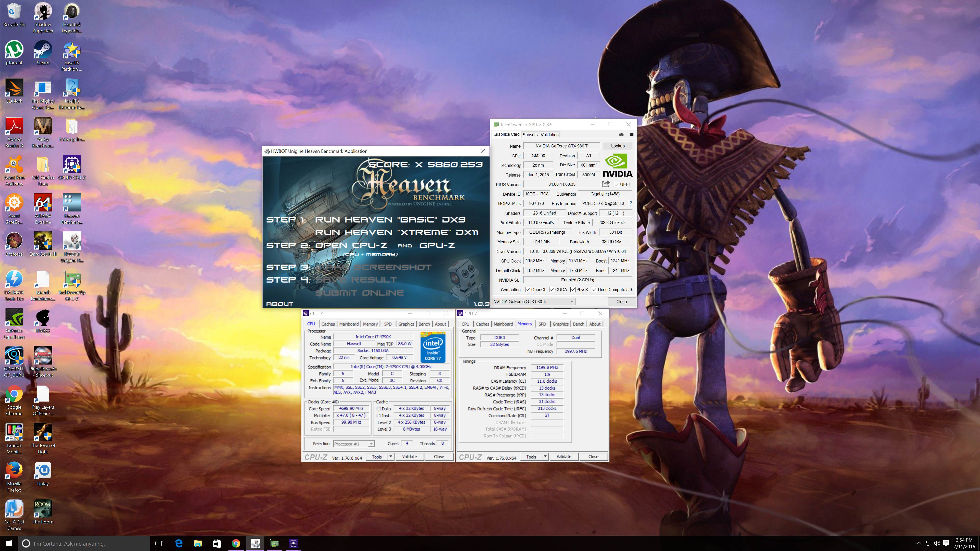Click the GPU-Z screenshot camera icon

click(x=621, y=134)
